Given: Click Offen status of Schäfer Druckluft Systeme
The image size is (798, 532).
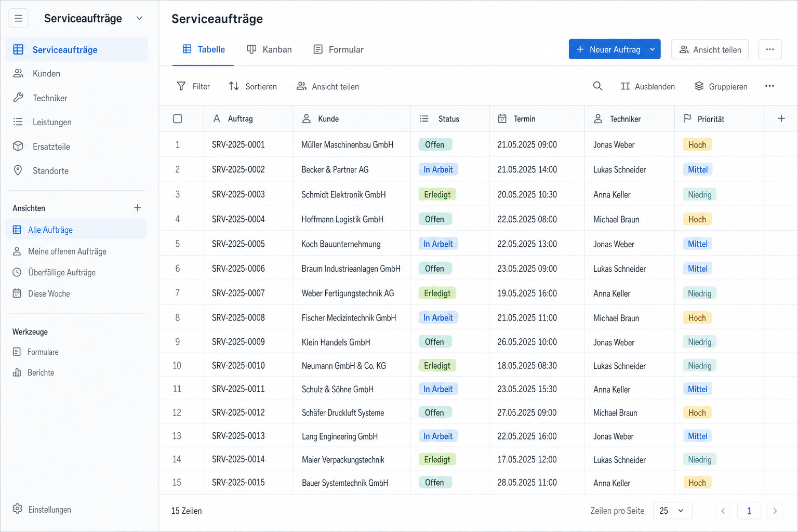Looking at the screenshot, I should coord(435,413).
